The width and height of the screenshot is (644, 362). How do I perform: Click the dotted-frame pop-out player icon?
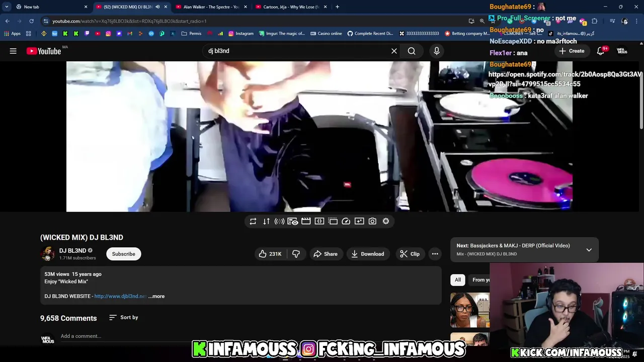click(x=333, y=221)
